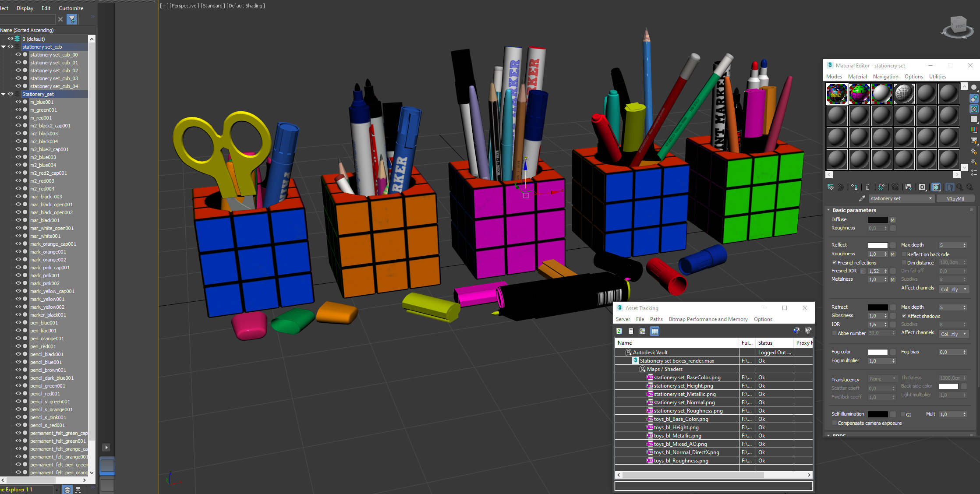Pick material from object with eyedropper
The height and width of the screenshot is (494, 980).
coord(862,198)
